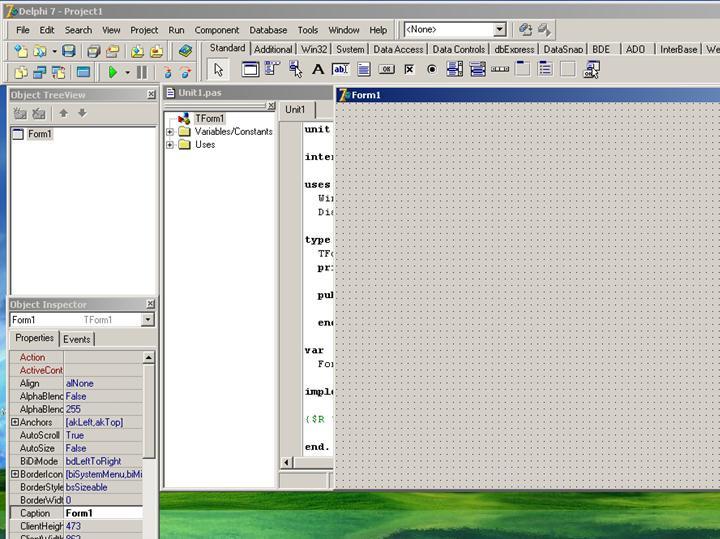Click the Save All toolbar icon
The image size is (720, 539).
(x=94, y=51)
